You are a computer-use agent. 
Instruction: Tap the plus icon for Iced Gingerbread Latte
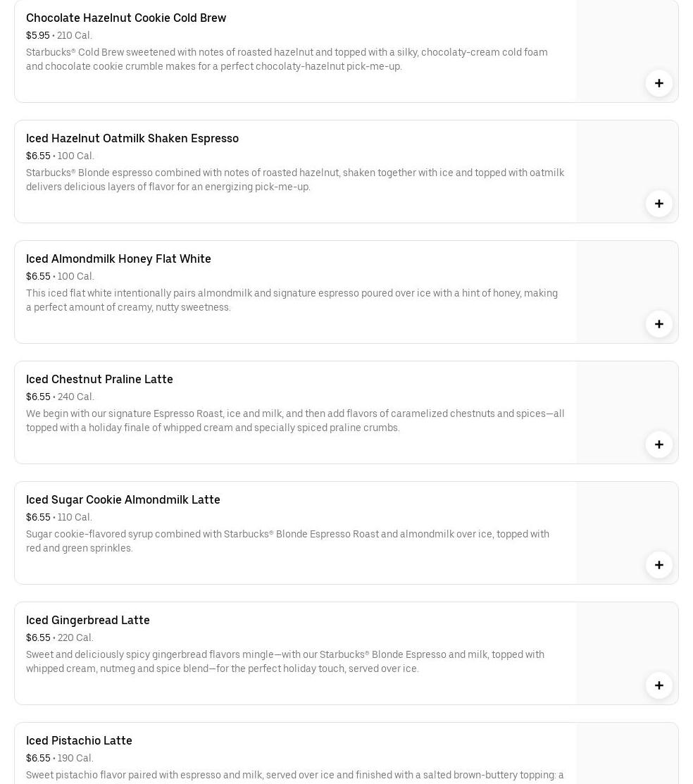pyautogui.click(x=658, y=685)
